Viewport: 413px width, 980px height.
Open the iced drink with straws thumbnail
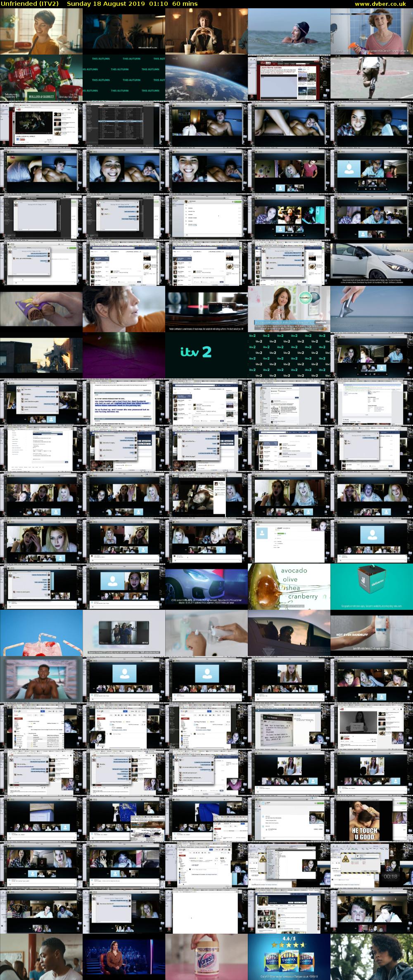[41, 633]
